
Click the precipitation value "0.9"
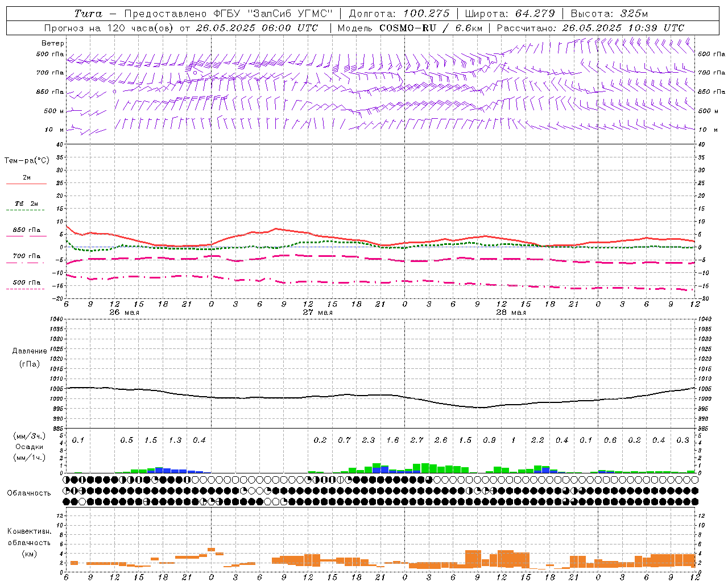click(x=489, y=440)
